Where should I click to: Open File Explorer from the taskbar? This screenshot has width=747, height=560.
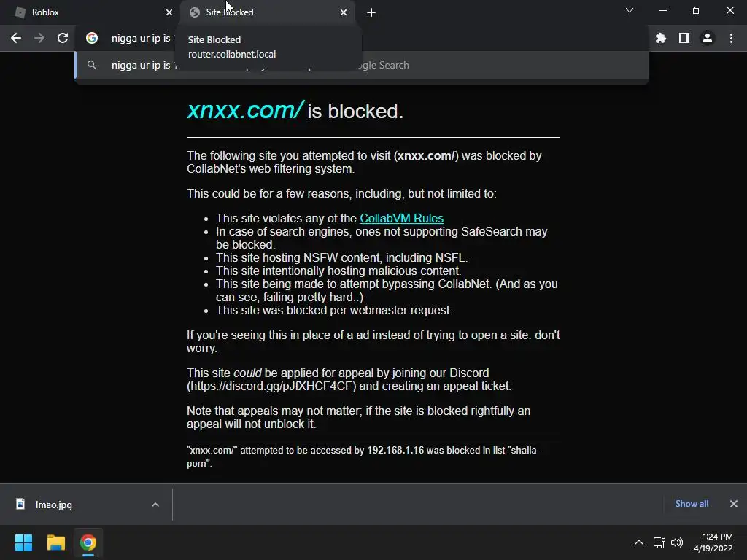point(55,542)
